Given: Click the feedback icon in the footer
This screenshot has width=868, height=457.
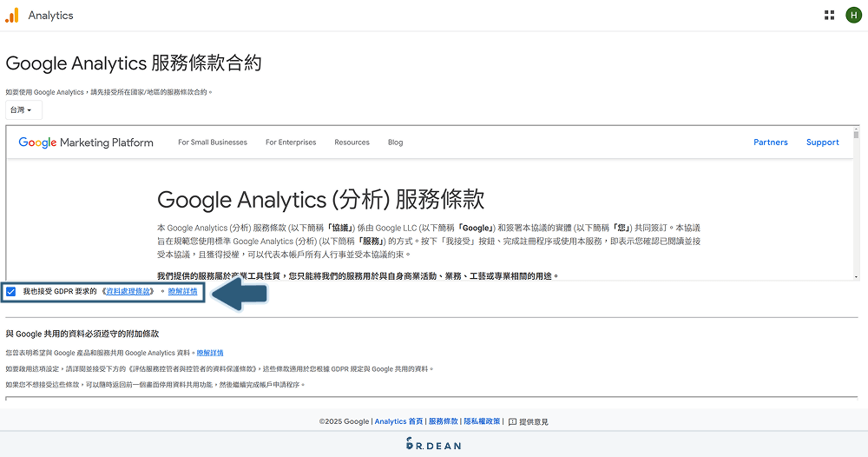Looking at the screenshot, I should (513, 421).
